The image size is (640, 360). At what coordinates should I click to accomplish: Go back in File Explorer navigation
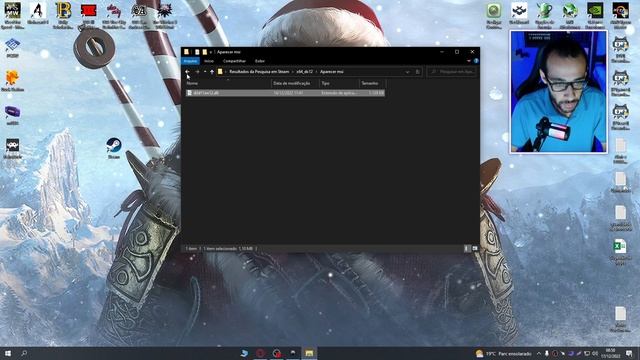click(187, 72)
